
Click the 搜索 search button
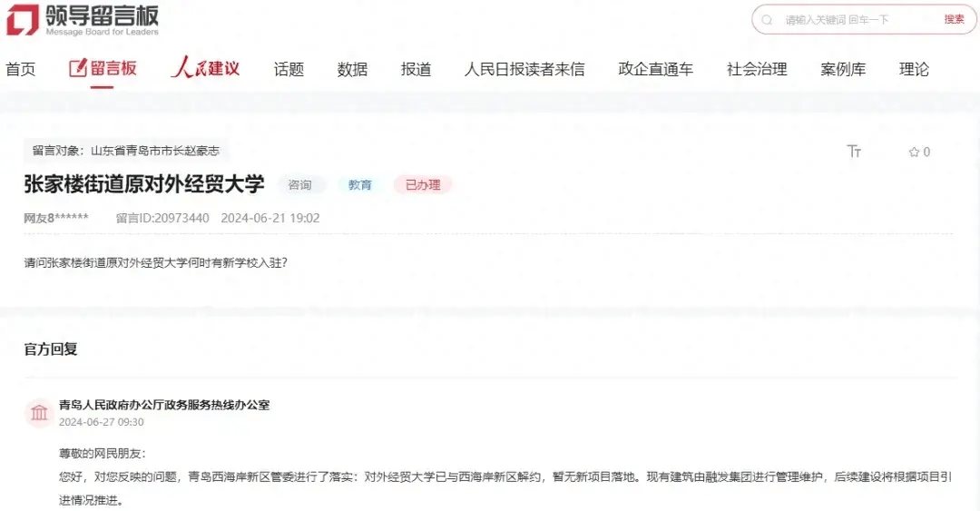pyautogui.click(x=954, y=19)
